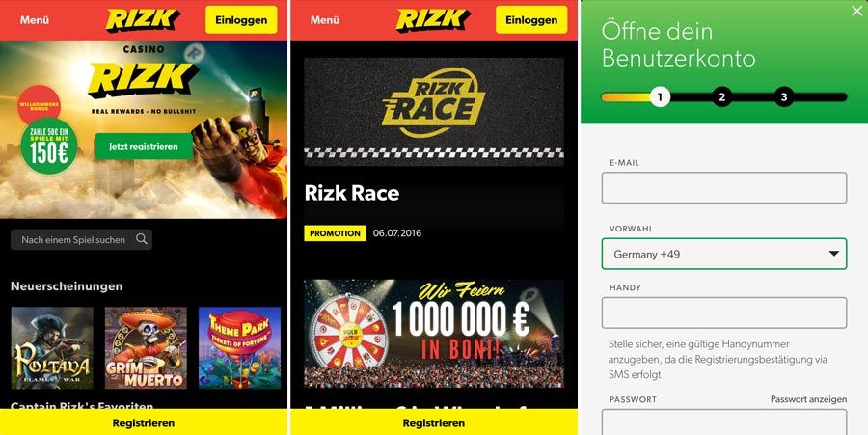Toggle Passwort anzeigen

point(808,399)
